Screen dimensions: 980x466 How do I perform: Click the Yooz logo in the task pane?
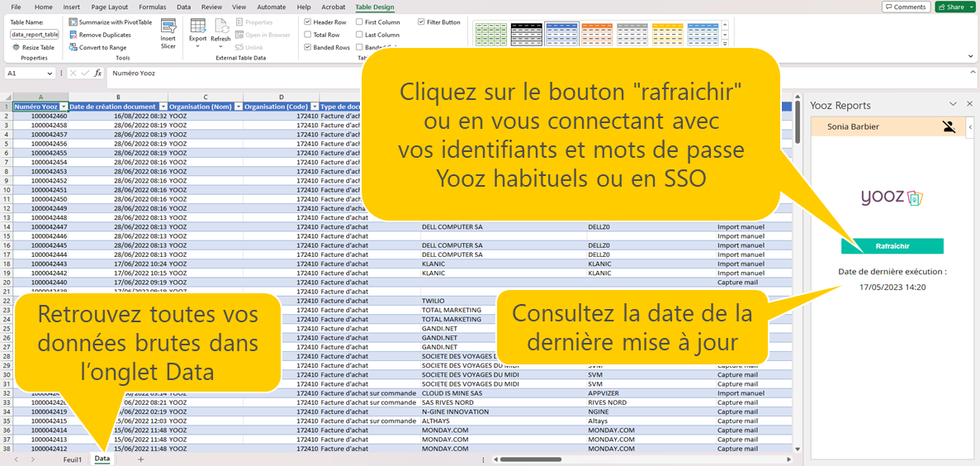[x=892, y=198]
